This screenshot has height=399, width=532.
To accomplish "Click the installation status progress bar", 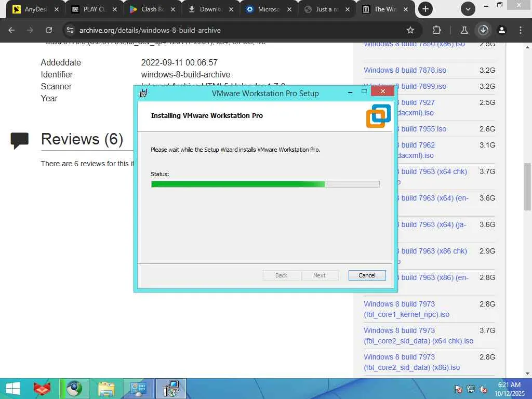I will coord(265,184).
